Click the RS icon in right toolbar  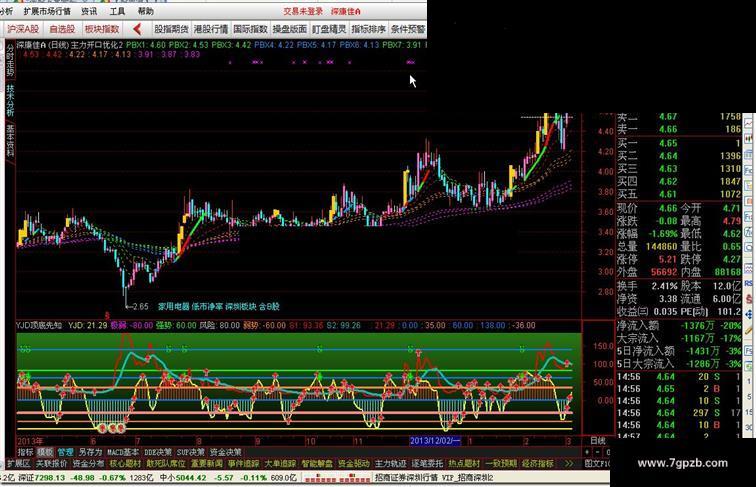pyautogui.click(x=749, y=283)
